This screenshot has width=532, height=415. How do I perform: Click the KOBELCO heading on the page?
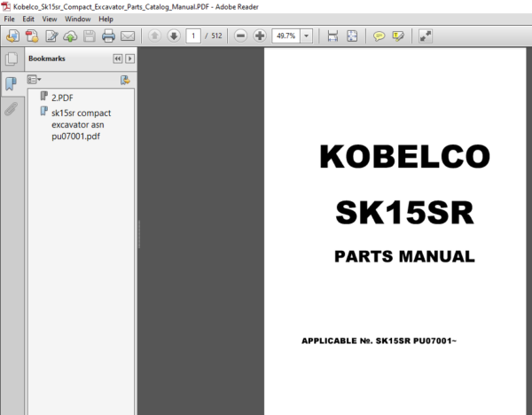coord(404,156)
